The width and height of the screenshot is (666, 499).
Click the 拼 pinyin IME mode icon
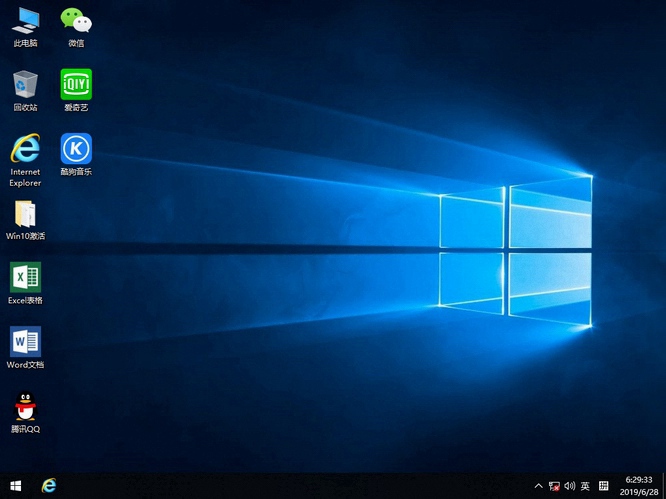[x=602, y=487]
